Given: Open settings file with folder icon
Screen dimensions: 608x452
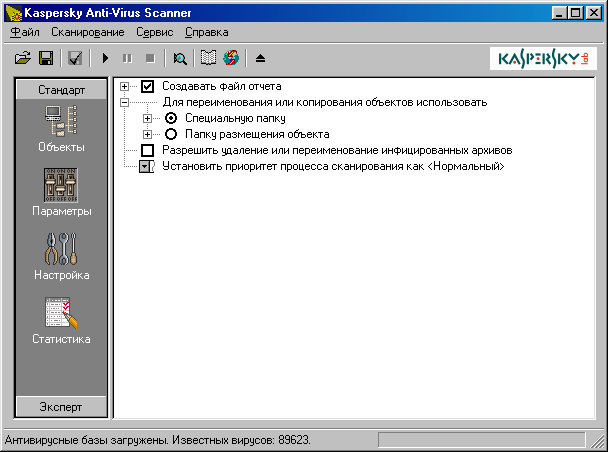Looking at the screenshot, I should 23,59.
